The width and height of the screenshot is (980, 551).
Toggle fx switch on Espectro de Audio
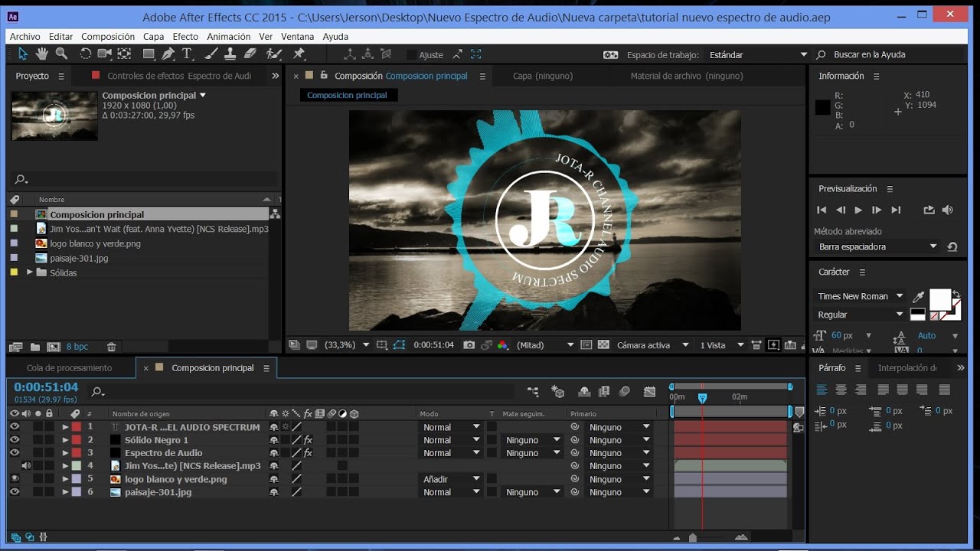pos(308,453)
